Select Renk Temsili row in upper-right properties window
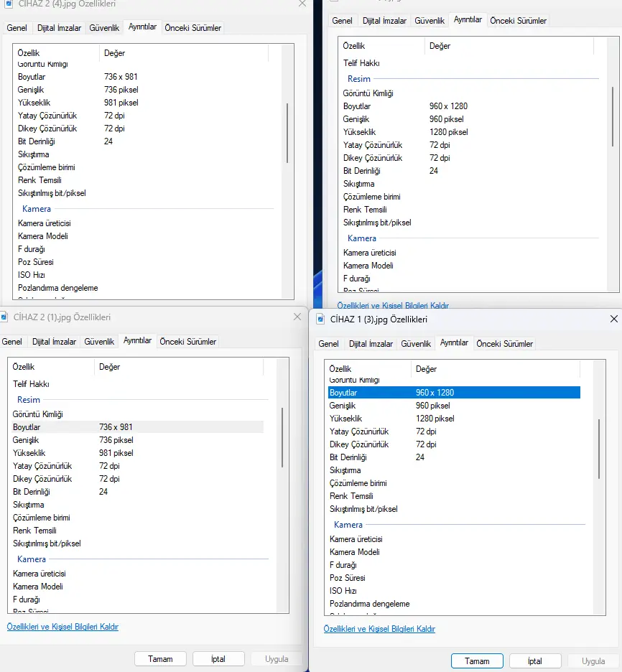The width and height of the screenshot is (622, 672). coord(468,209)
